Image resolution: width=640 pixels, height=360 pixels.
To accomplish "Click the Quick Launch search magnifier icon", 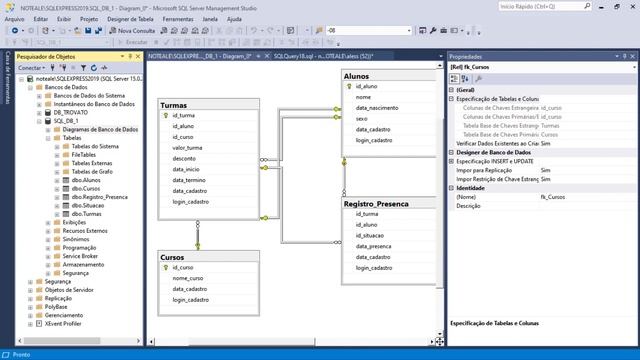I will (x=587, y=6).
